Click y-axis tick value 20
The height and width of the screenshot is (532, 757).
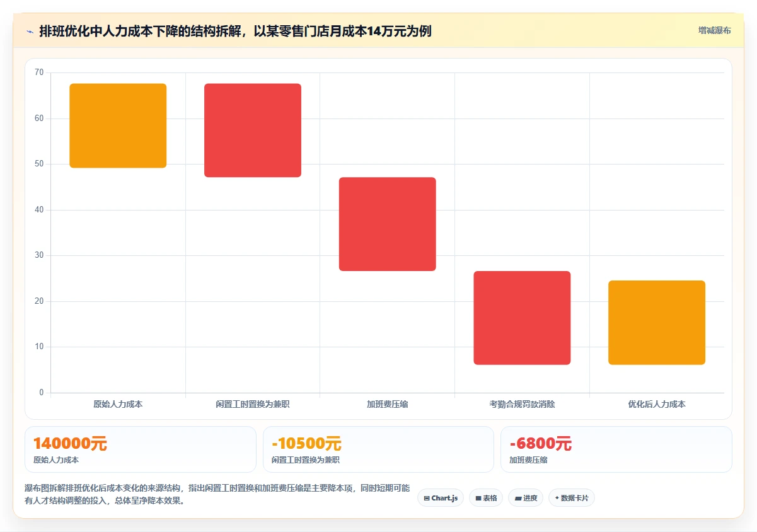[x=39, y=301]
